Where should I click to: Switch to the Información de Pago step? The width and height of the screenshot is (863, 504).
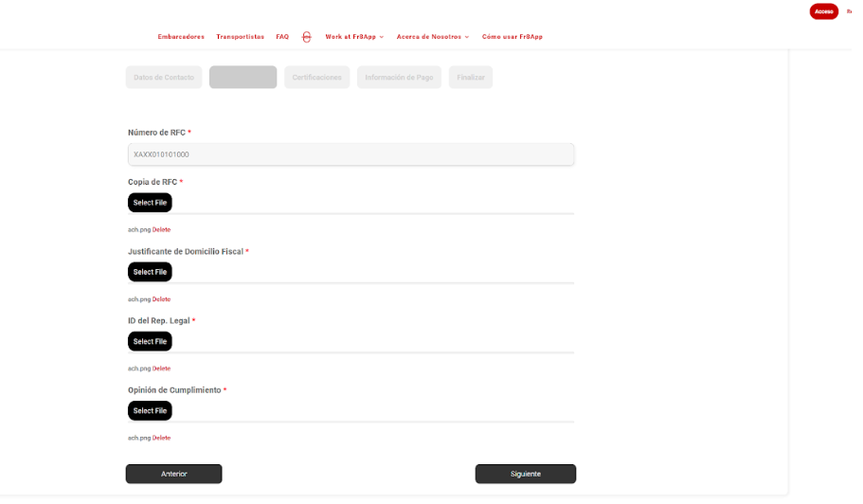coord(399,78)
